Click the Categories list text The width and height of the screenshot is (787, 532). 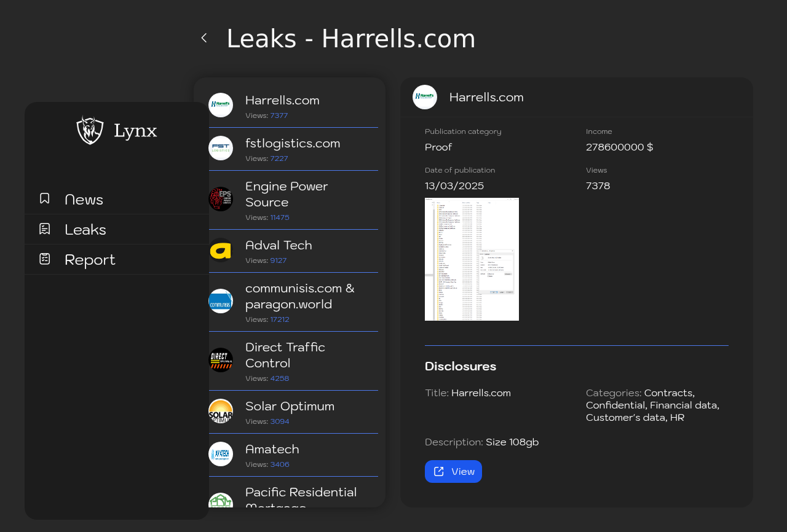[653, 405]
